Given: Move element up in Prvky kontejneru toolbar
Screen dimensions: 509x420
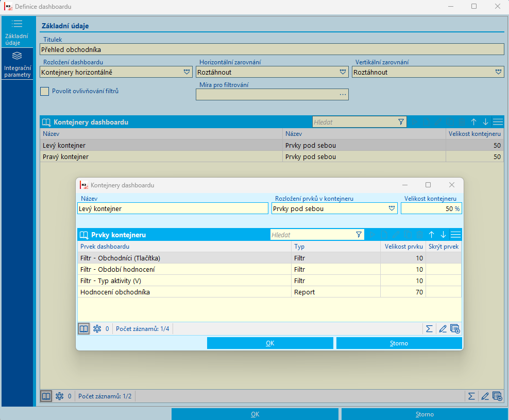Looking at the screenshot, I should pyautogui.click(x=431, y=235).
